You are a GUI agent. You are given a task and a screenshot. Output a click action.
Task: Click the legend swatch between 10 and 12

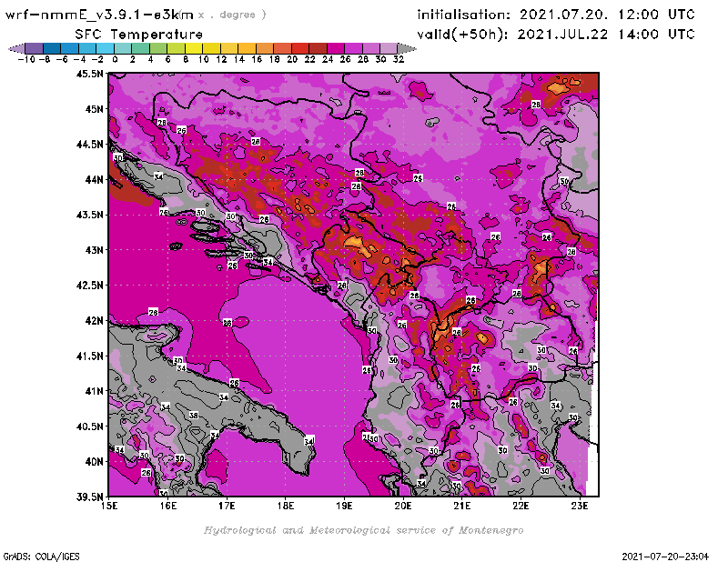pyautogui.click(x=211, y=48)
